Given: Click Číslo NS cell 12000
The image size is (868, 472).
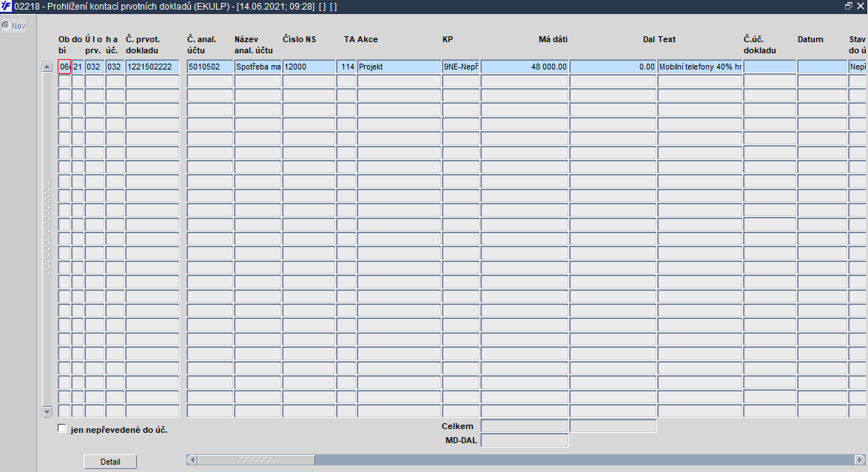Looking at the screenshot, I should (x=309, y=67).
